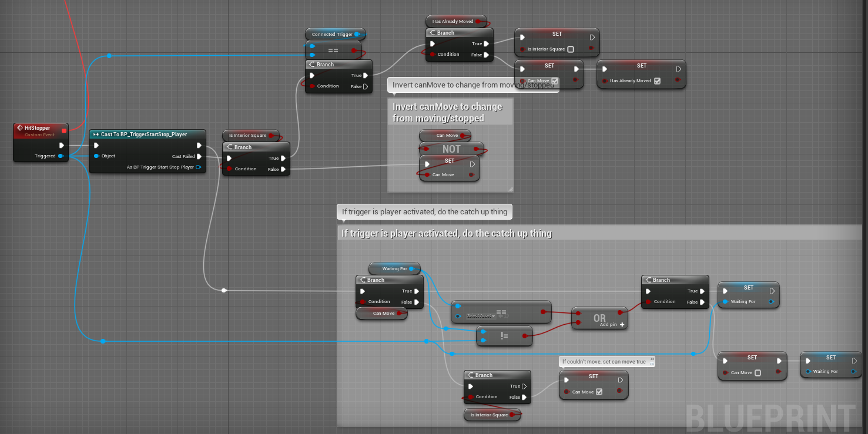Select the NOT boolean node

(x=451, y=149)
